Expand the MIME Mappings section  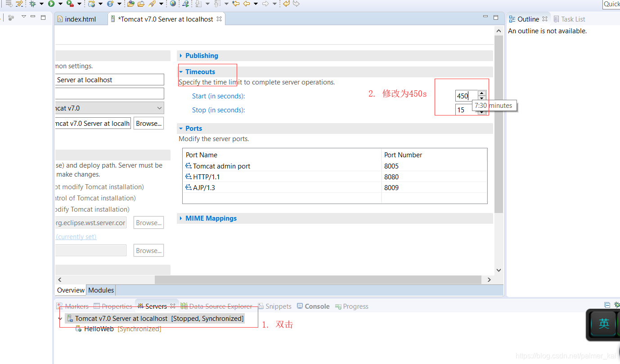[181, 218]
